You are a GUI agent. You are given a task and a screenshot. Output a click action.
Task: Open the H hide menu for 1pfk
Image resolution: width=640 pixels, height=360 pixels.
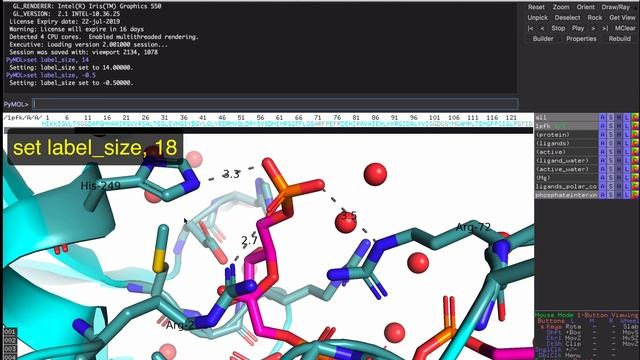tap(619, 126)
